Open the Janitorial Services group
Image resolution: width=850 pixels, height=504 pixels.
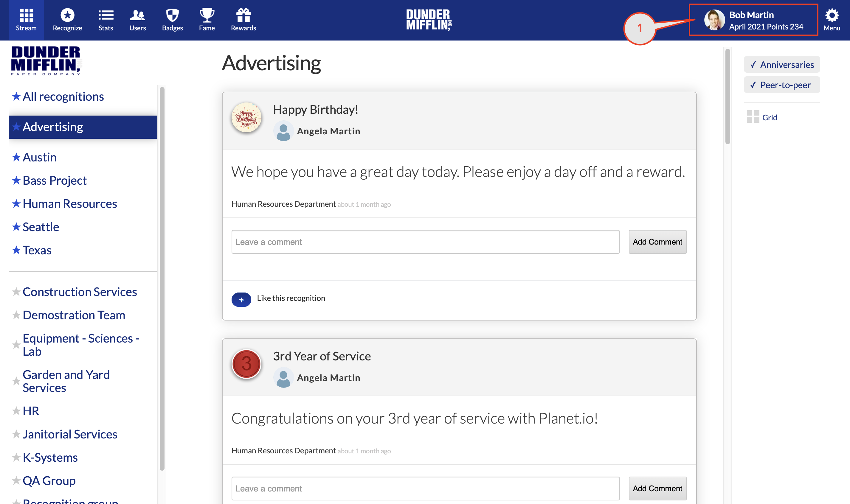pos(70,434)
